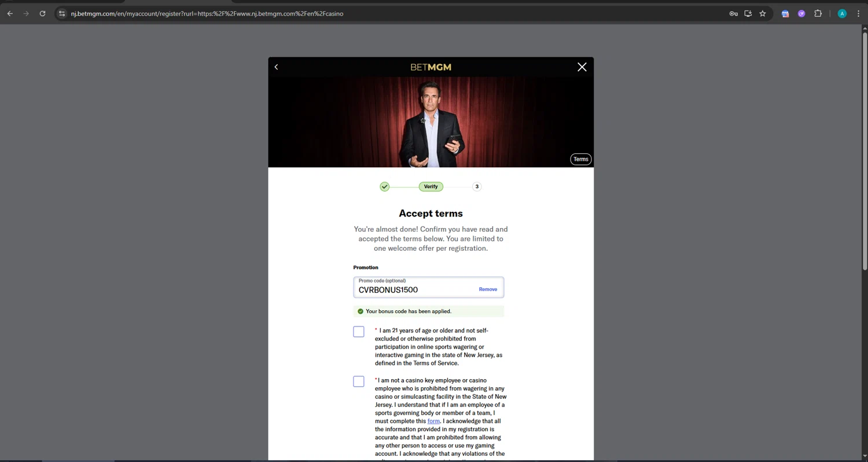Bookmark this page with the star
The height and width of the screenshot is (462, 868).
763,13
